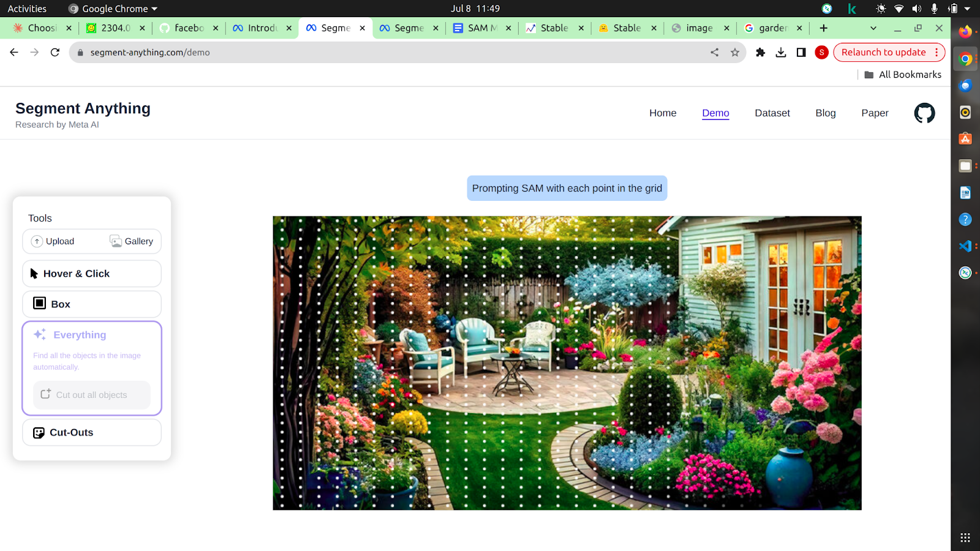Click the garden image being segmented
This screenshot has height=551, width=980.
click(567, 363)
